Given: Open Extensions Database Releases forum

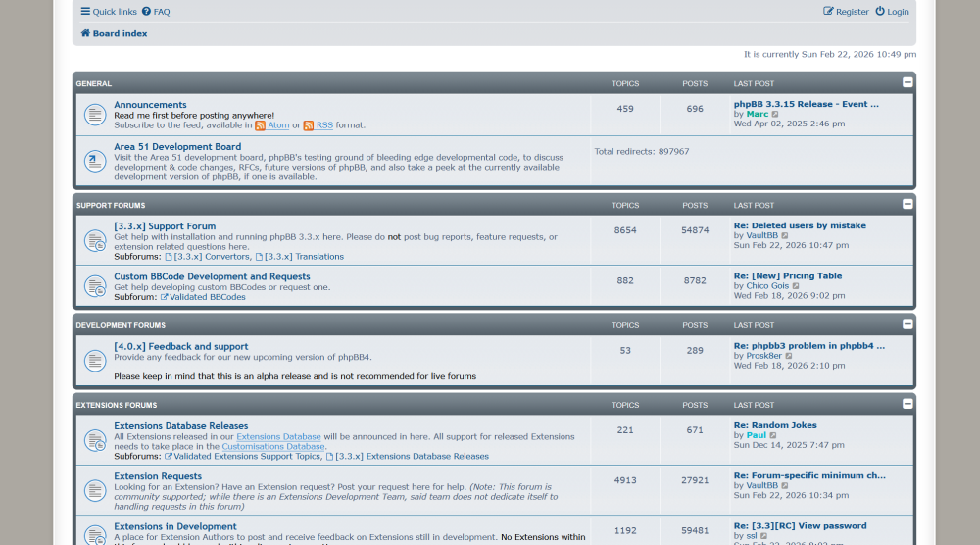Looking at the screenshot, I should [180, 425].
